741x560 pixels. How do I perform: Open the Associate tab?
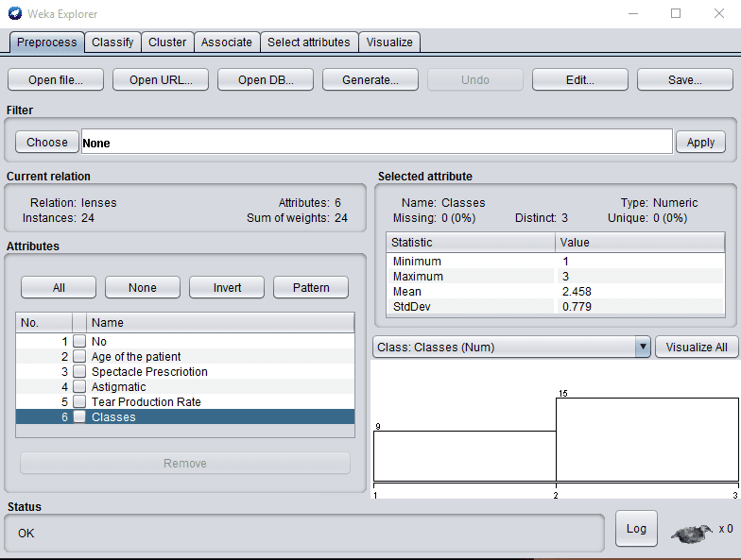pos(227,42)
